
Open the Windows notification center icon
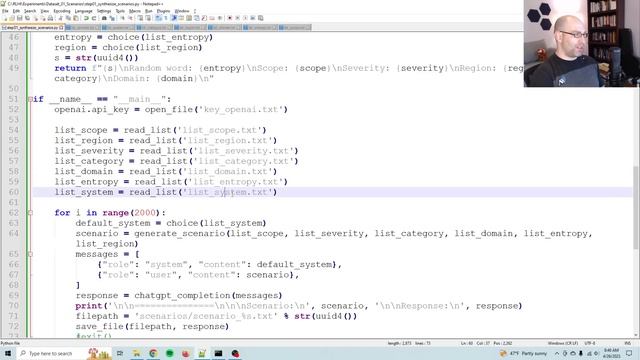point(629,353)
